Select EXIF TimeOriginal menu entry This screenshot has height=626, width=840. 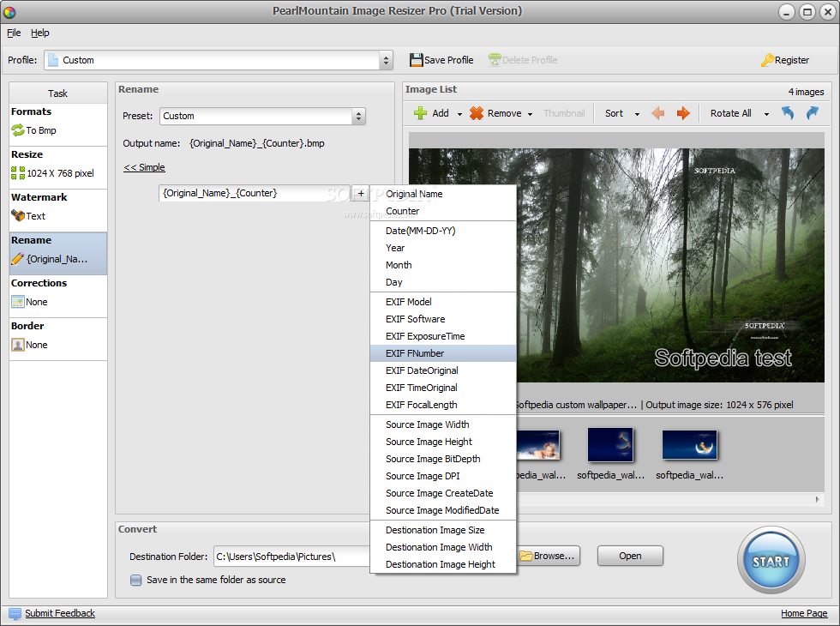click(443, 388)
